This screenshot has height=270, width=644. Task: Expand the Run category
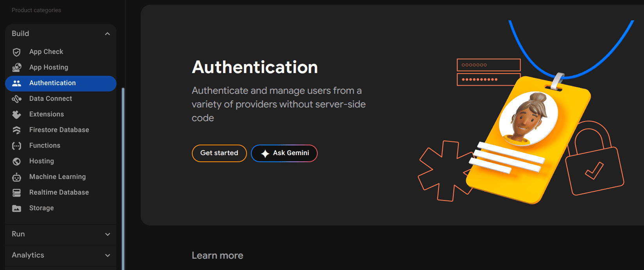click(x=107, y=234)
